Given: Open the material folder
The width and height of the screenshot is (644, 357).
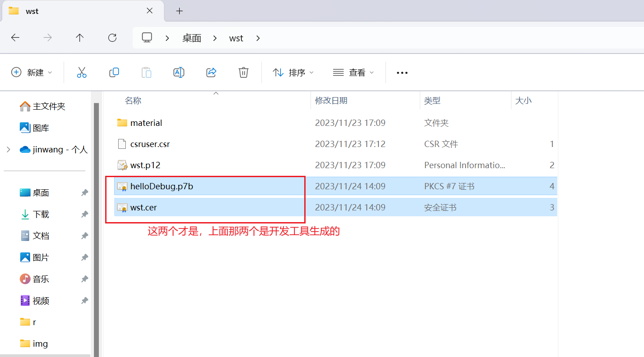Looking at the screenshot, I should [x=146, y=123].
